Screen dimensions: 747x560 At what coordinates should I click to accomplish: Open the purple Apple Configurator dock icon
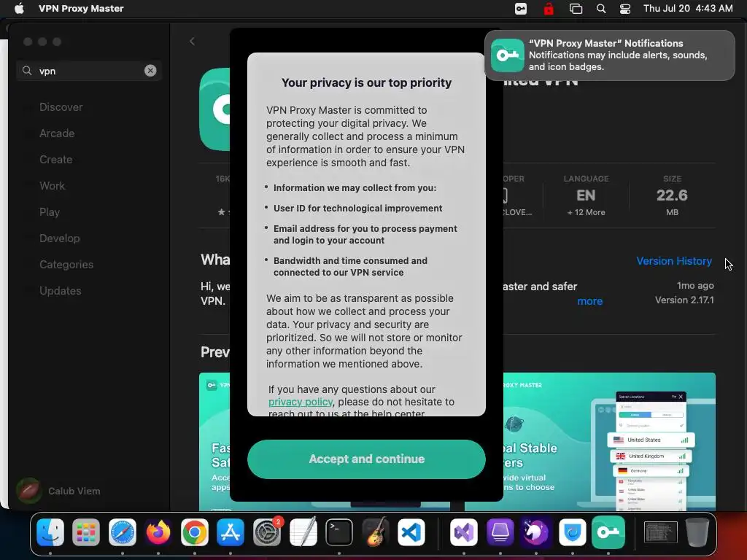tap(500, 532)
